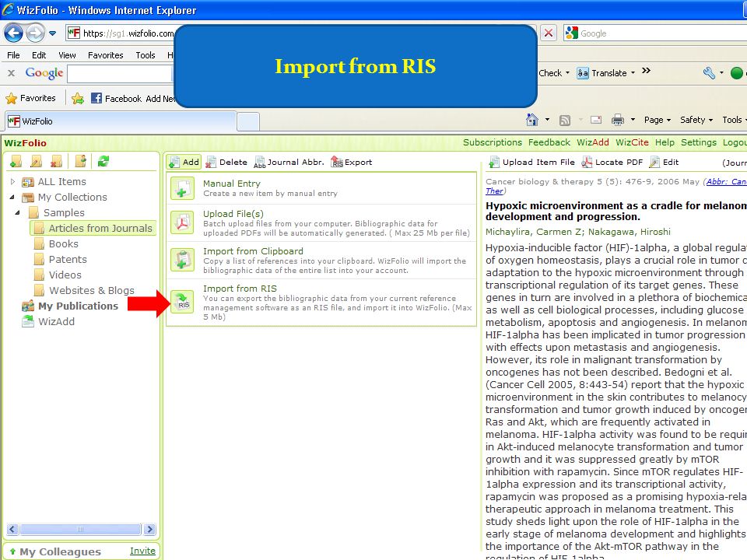Click the Favorites star button
747x560 pixels.
point(30,98)
